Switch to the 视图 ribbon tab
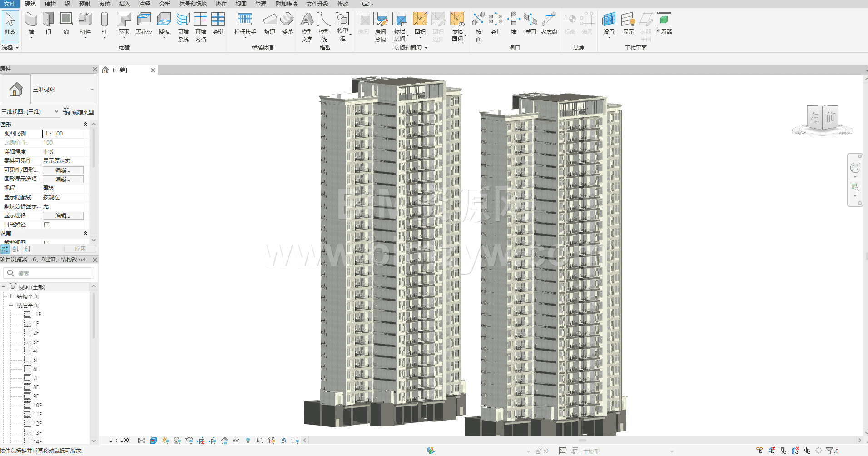This screenshot has width=868, height=456. (x=241, y=4)
